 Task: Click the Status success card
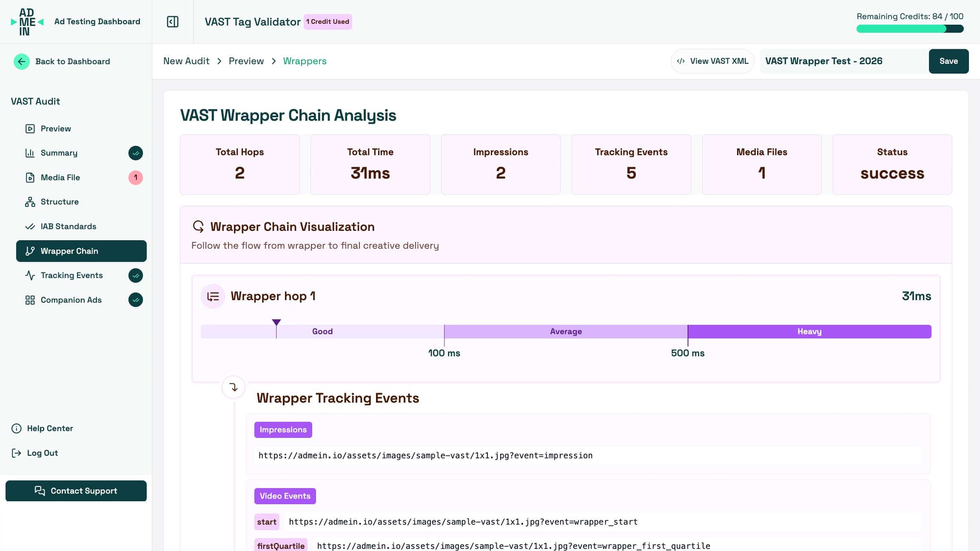click(x=892, y=165)
